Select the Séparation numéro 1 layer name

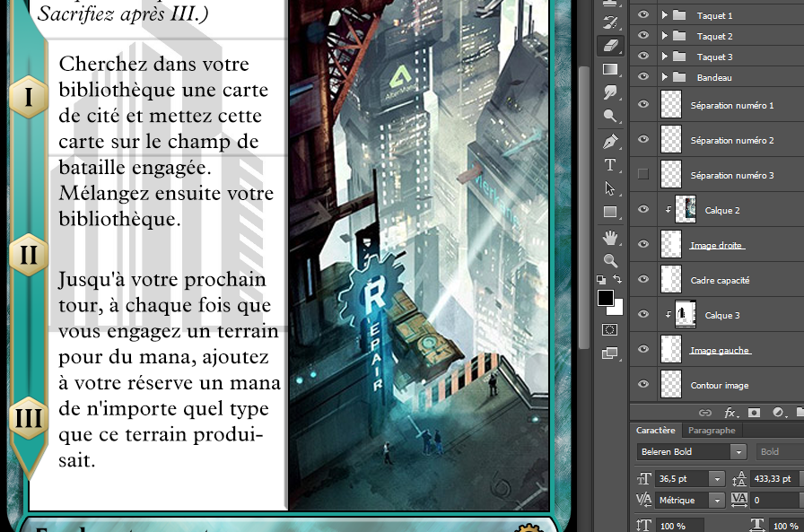[x=732, y=106]
